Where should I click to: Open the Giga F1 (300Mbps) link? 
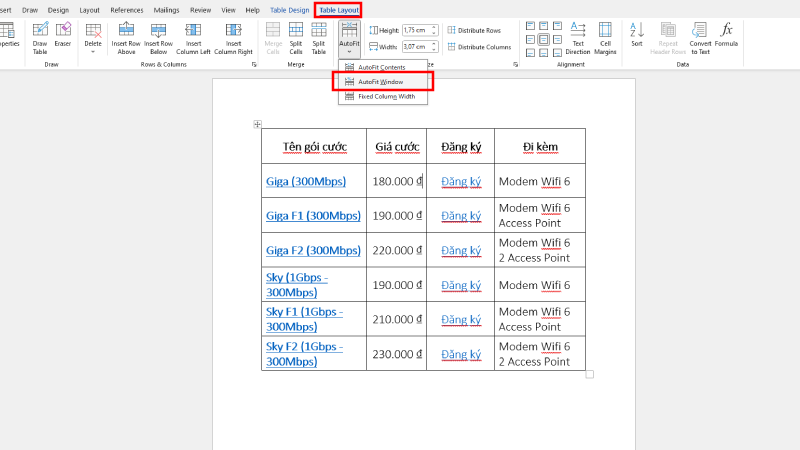(313, 216)
